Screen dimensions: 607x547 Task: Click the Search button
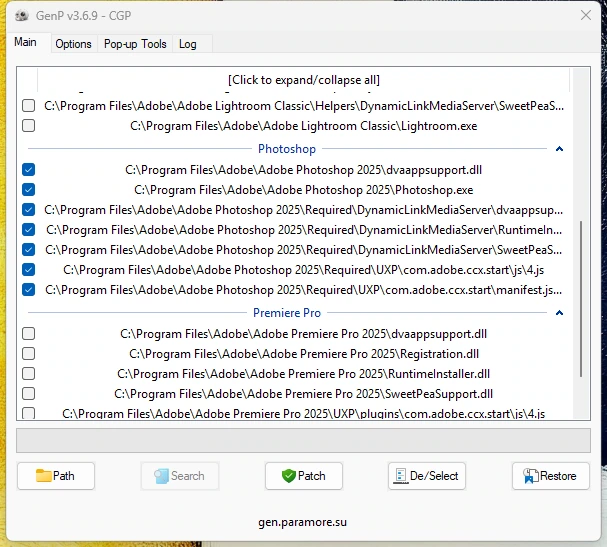coord(180,476)
